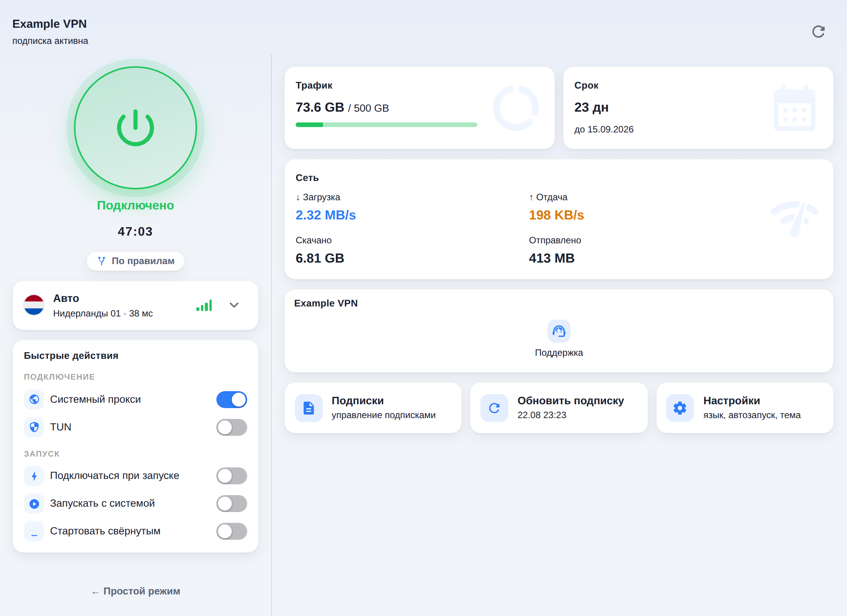Open Поддержка support link
Image resolution: width=847 pixels, height=616 pixels.
559,339
